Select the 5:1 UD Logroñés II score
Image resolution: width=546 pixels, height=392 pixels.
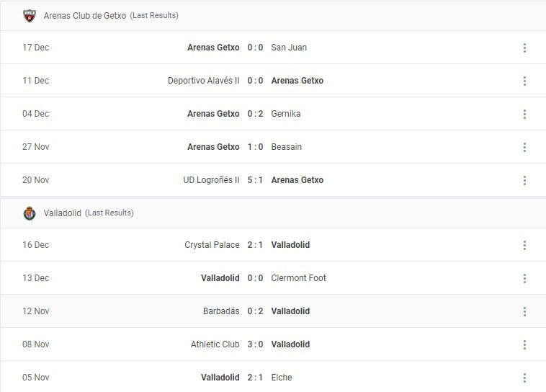tap(255, 180)
